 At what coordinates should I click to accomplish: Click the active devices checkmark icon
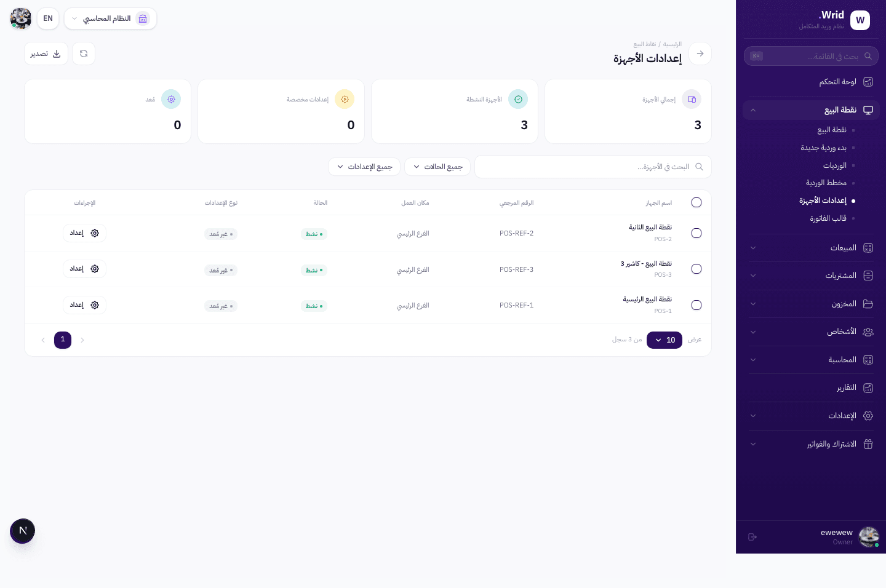coord(518,99)
